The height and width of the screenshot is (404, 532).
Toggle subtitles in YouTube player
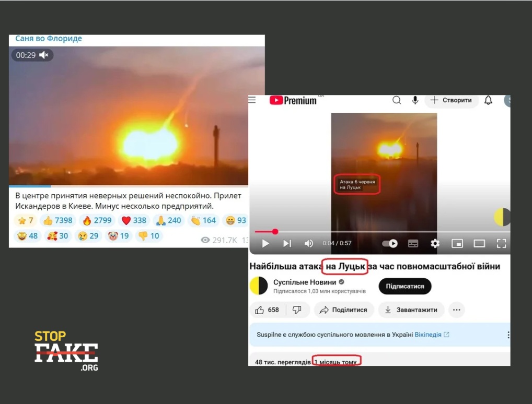[x=413, y=243]
